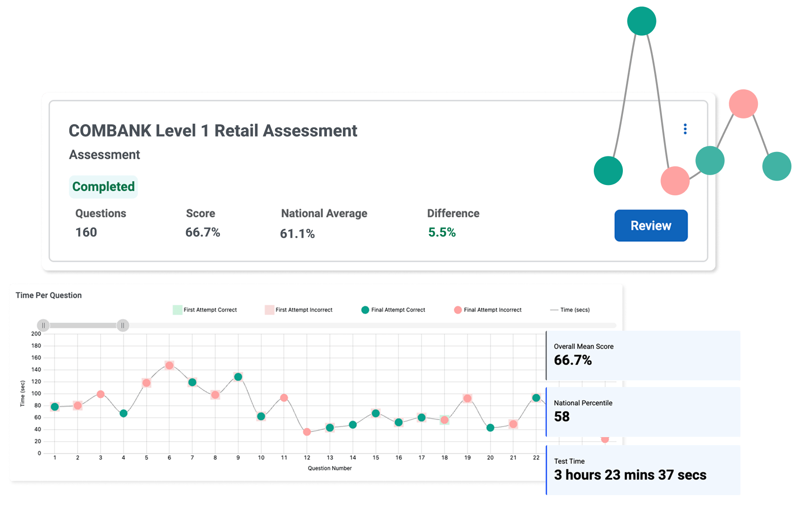This screenshot has width=812, height=505.
Task: Click the Test Time panel
Action: point(643,470)
